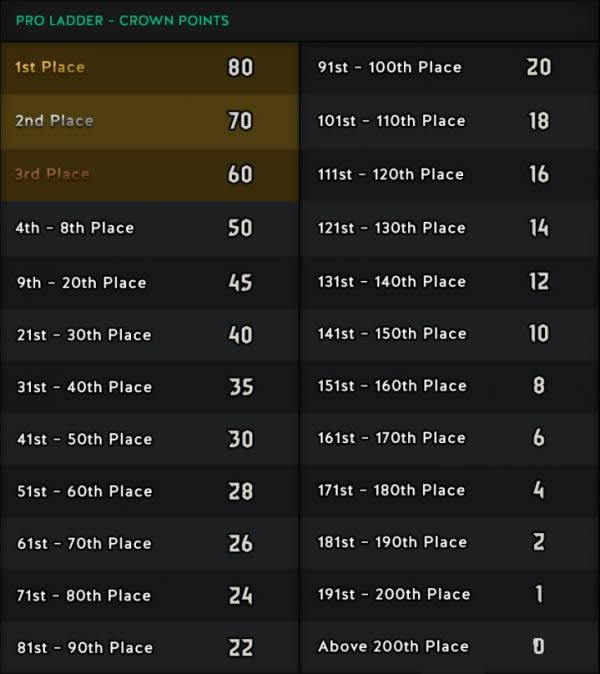Screen dimensions: 600x674
Task: Click the Pro Ladder - Crown Points header
Action: (x=122, y=21)
